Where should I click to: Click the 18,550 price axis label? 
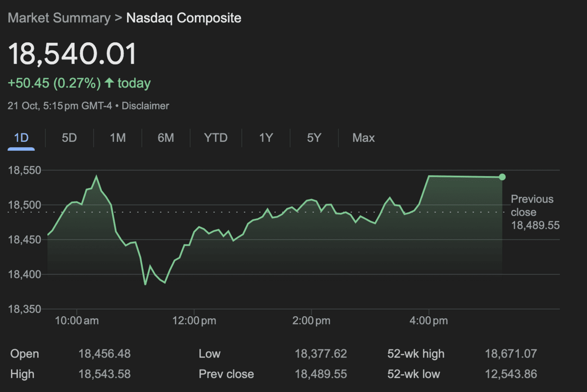(x=25, y=170)
